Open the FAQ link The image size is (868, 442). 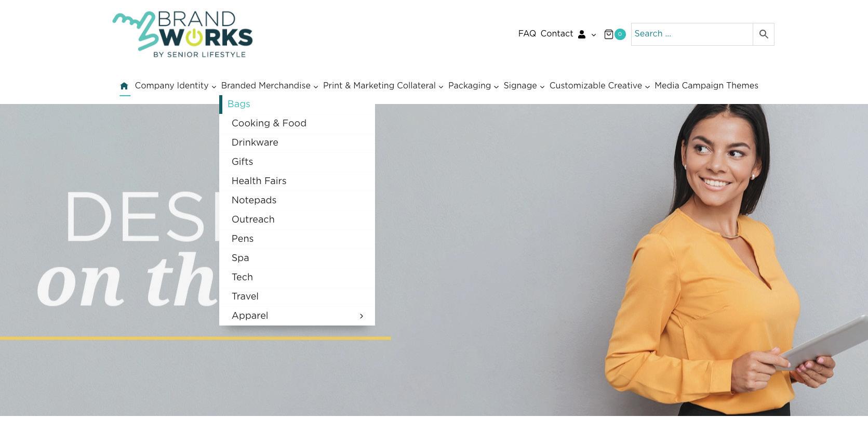[527, 34]
